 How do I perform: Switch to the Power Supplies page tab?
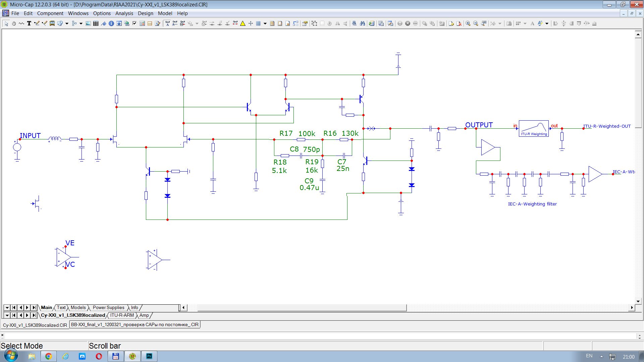tap(108, 308)
